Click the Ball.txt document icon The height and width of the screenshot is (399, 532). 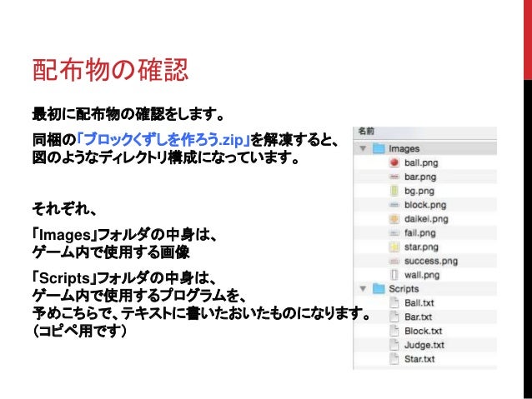394,302
